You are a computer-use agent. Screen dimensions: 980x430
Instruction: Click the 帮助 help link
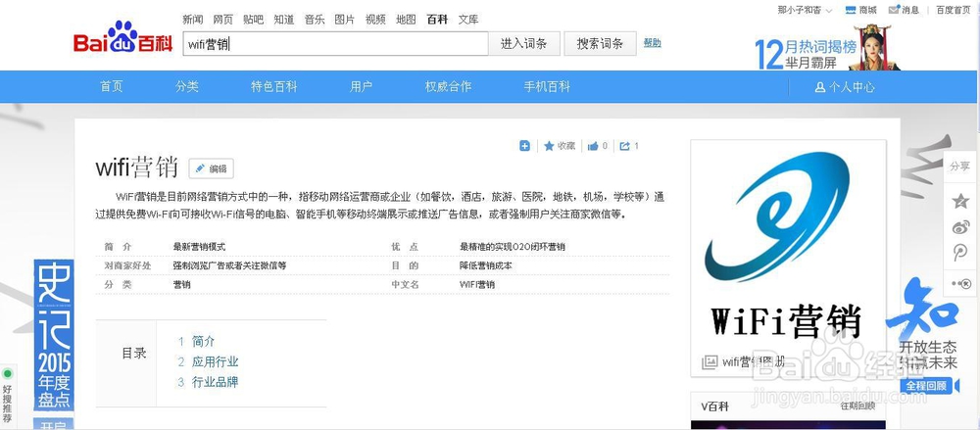pos(652,43)
